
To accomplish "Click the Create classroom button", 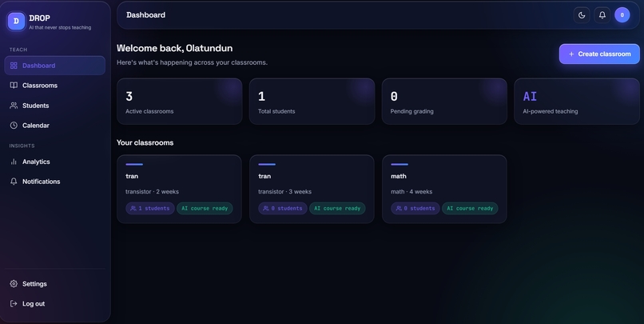I will 599,54.
